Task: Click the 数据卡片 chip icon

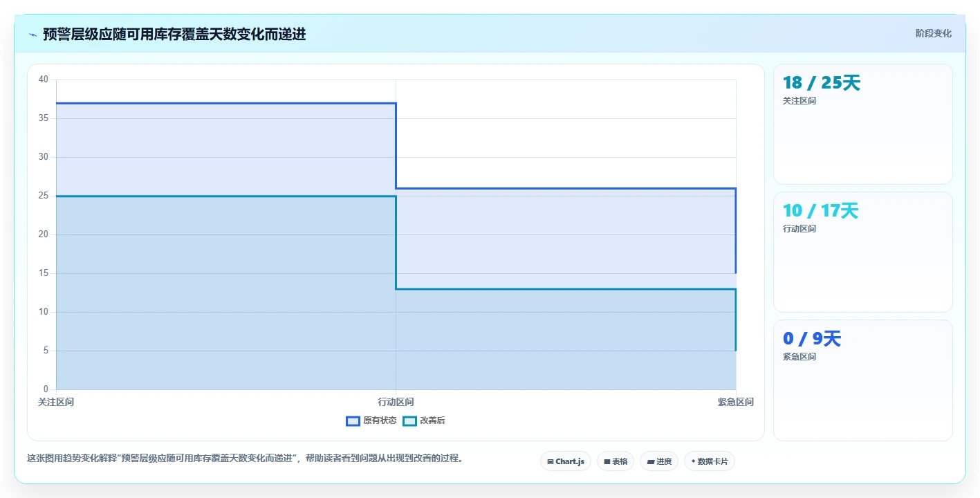Action: [693, 461]
